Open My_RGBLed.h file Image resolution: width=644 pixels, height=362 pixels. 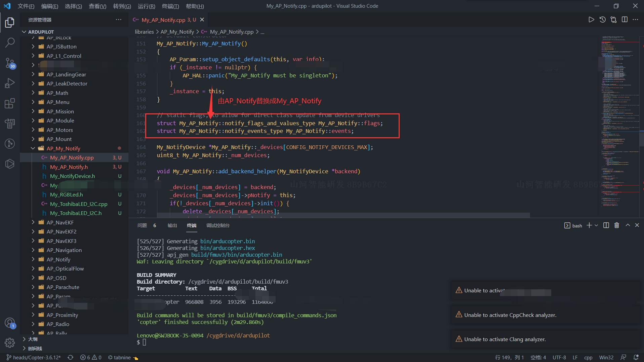point(74,194)
